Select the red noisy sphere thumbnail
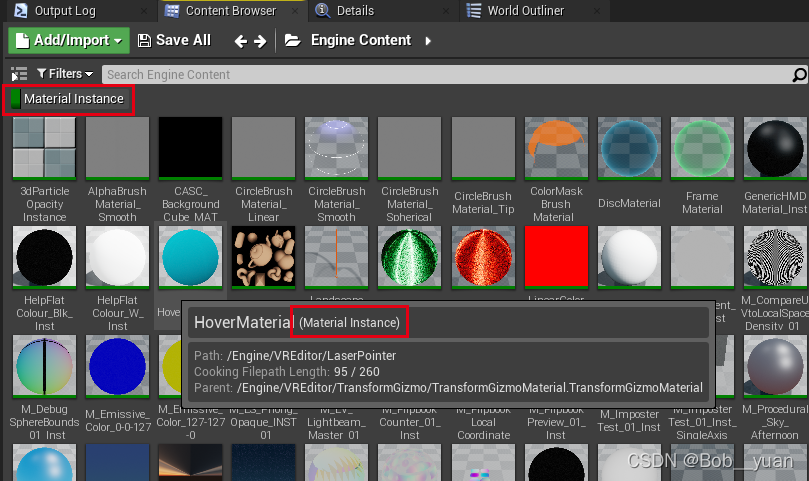The width and height of the screenshot is (809, 481). point(483,257)
